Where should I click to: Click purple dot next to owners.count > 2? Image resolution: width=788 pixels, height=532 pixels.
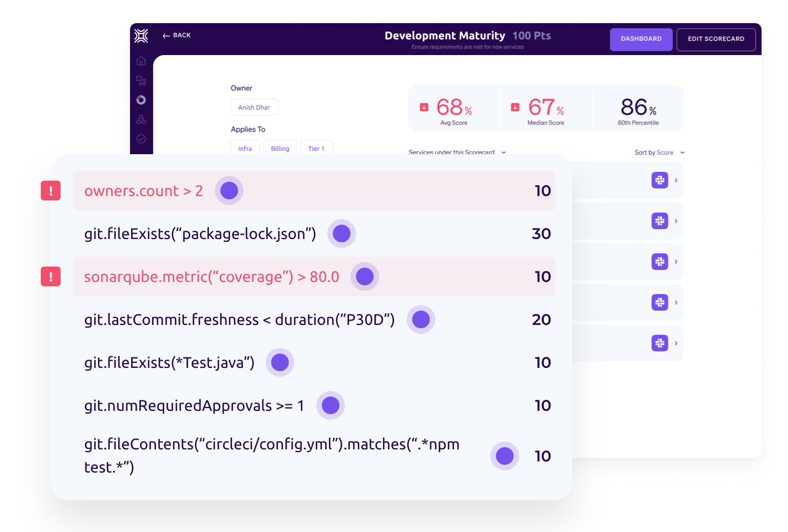coord(229,191)
